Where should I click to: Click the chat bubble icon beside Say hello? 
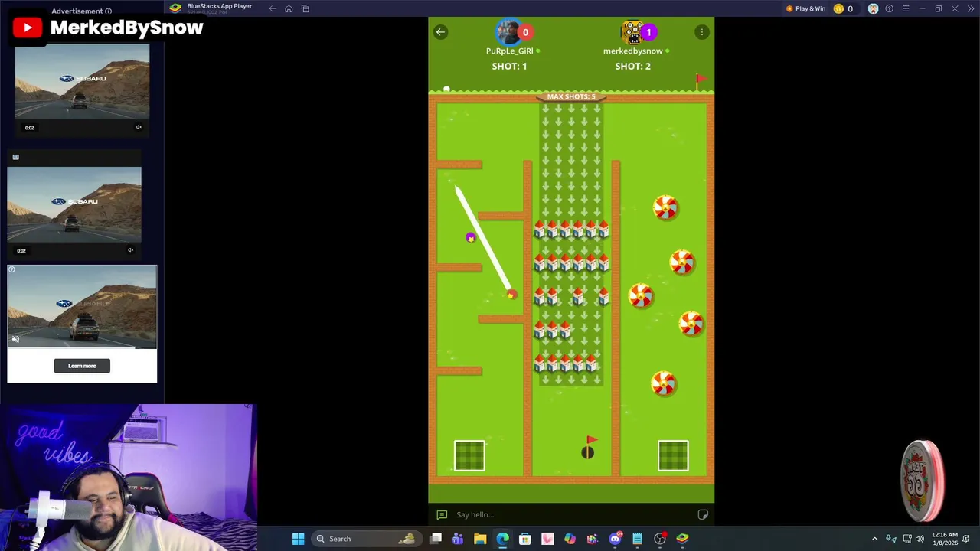click(442, 514)
